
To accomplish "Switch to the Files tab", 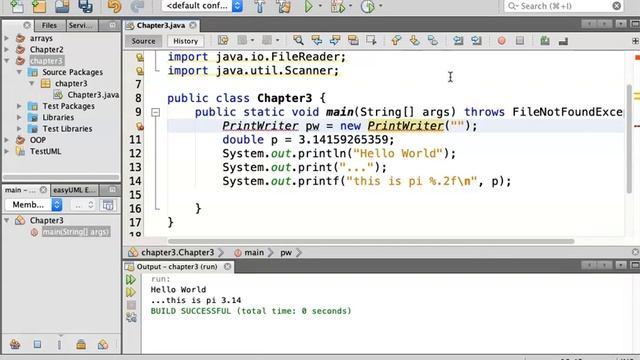I will pyautogui.click(x=49, y=25).
